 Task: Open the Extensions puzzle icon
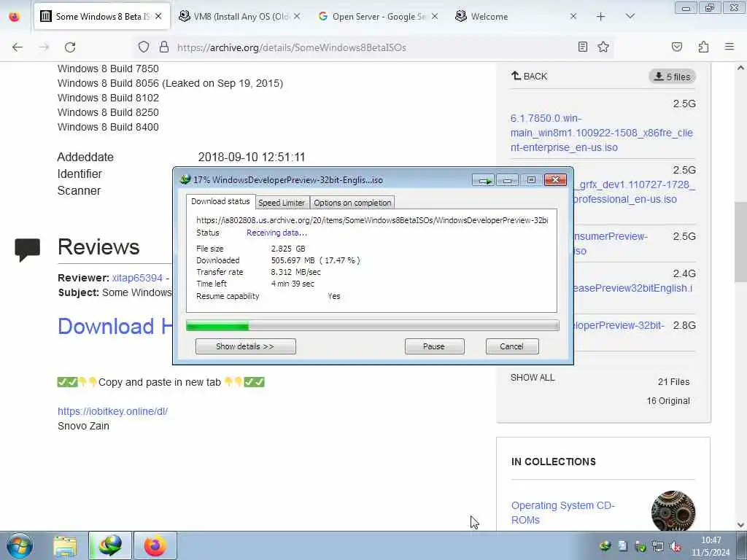(x=703, y=47)
